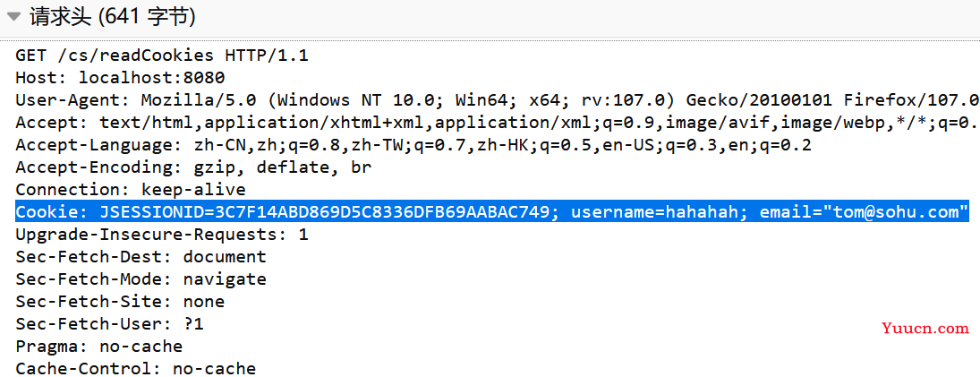The width and height of the screenshot is (980, 377).
Task: Click the Accept: text/html header line
Action: [x=497, y=123]
